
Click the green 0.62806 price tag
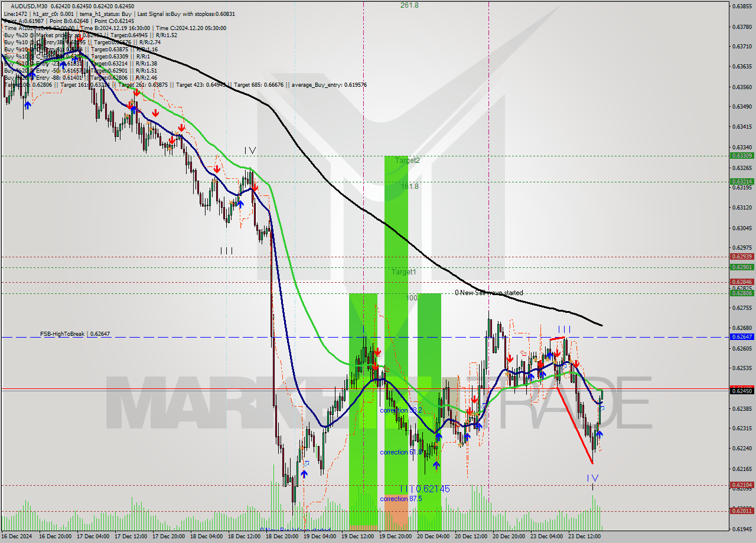[x=742, y=293]
